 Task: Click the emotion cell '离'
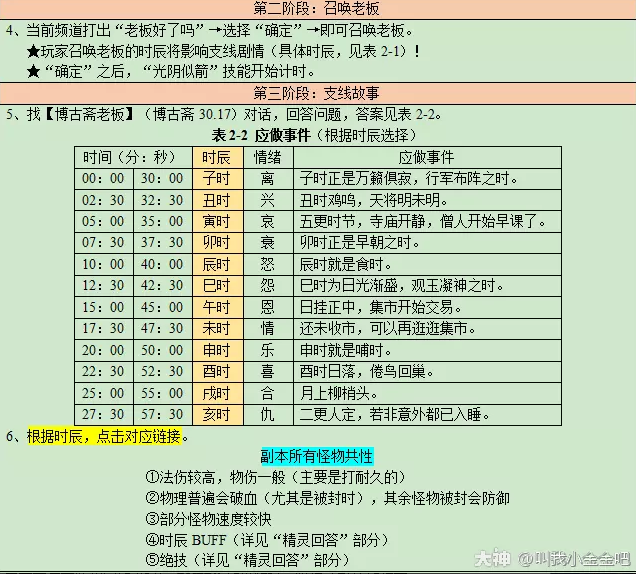coord(268,179)
